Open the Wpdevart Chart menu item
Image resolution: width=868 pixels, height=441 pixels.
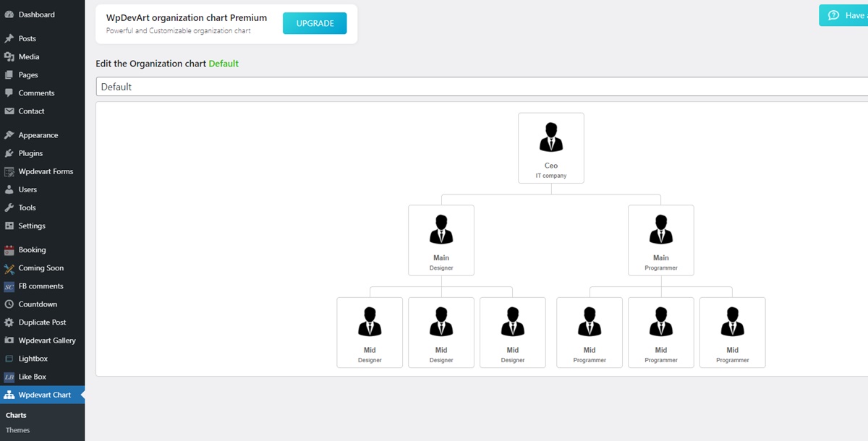(42, 395)
